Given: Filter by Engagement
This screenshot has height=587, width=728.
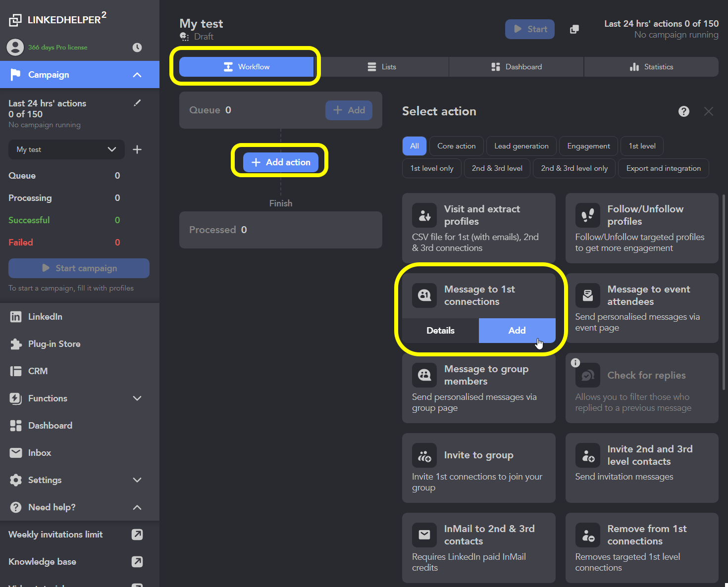Looking at the screenshot, I should tap(589, 146).
